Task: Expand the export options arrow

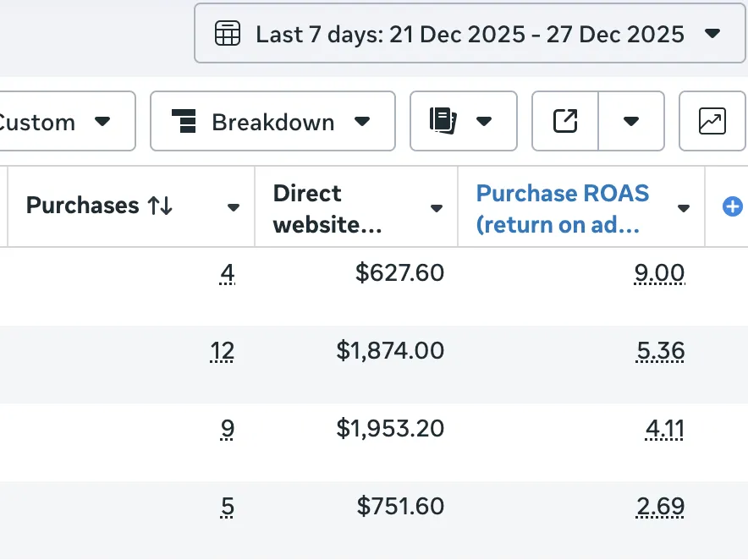Action: (630, 122)
